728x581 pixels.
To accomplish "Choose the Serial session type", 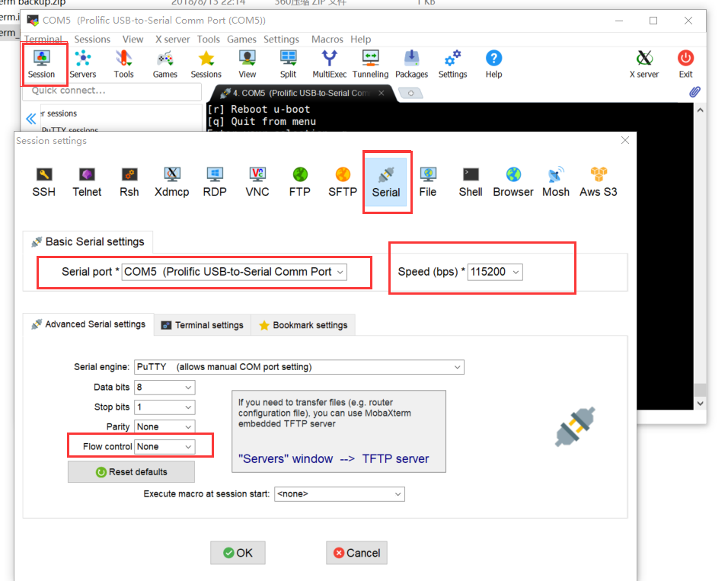I will pyautogui.click(x=386, y=182).
